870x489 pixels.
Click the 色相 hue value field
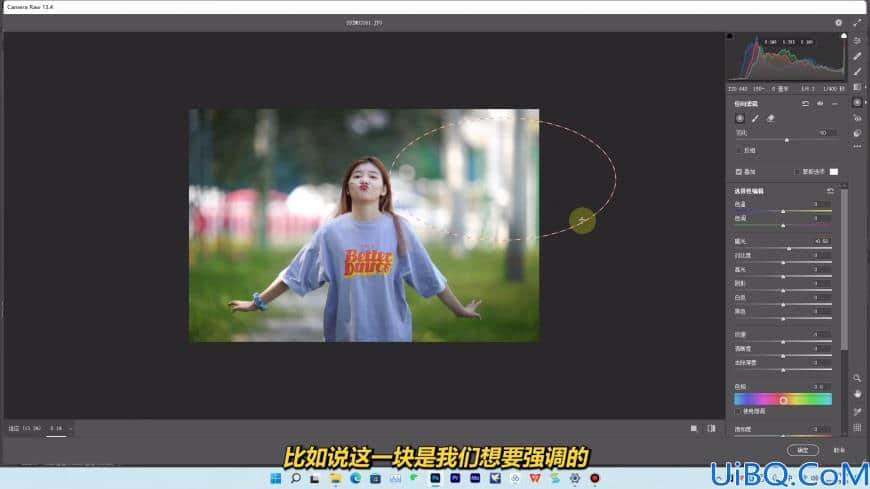pos(821,387)
